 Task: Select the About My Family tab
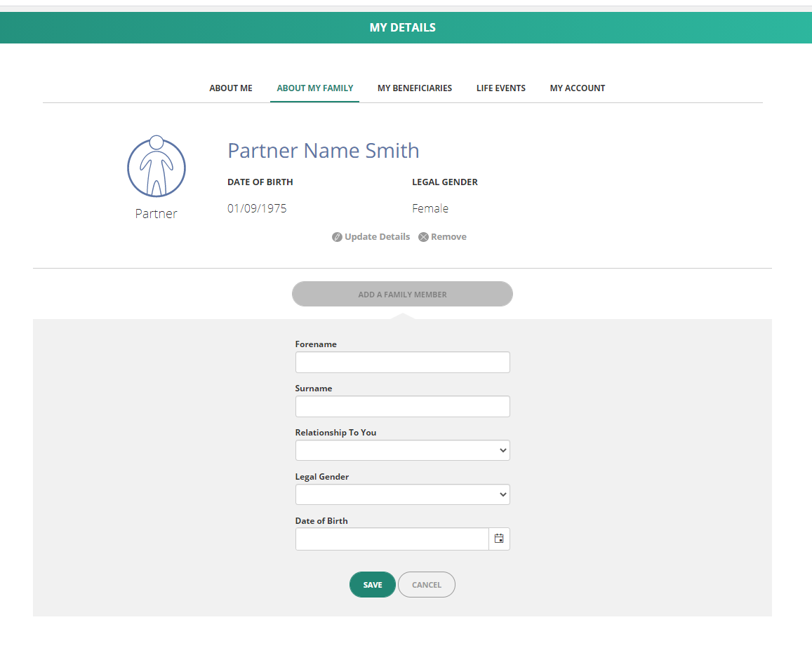coord(315,88)
